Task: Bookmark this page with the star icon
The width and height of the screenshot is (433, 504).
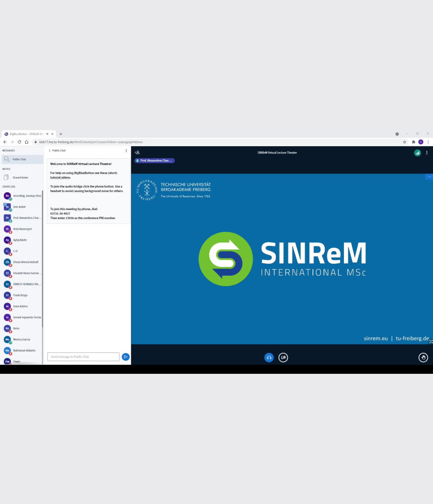Action: click(x=405, y=142)
